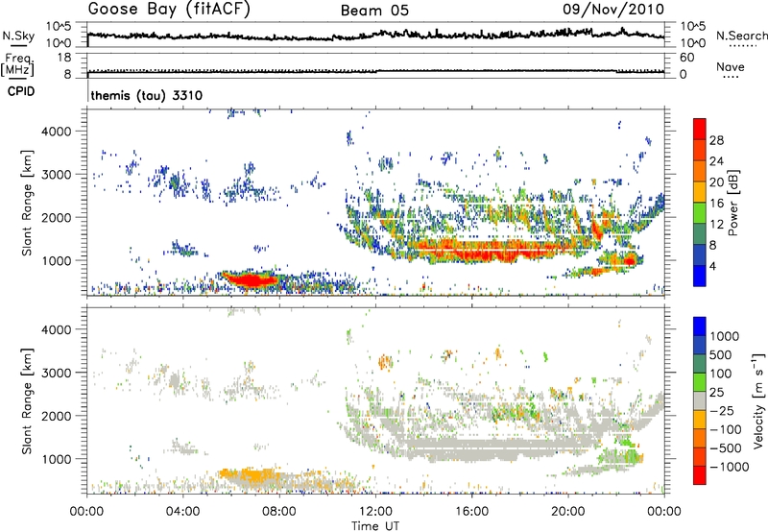Click "Slant Range [km]" label of power panel
768x532 pixels.
(27, 203)
